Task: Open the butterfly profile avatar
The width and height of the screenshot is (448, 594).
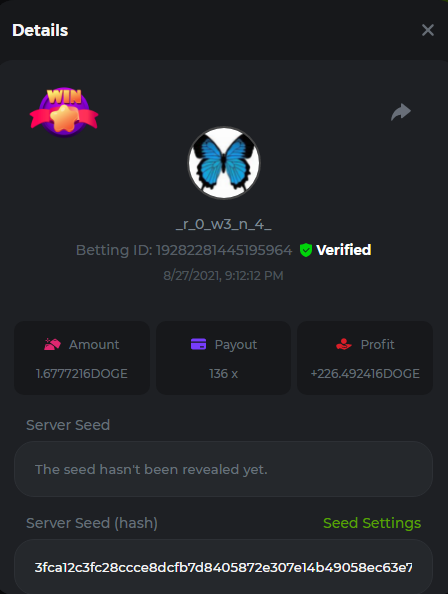Action: (224, 163)
